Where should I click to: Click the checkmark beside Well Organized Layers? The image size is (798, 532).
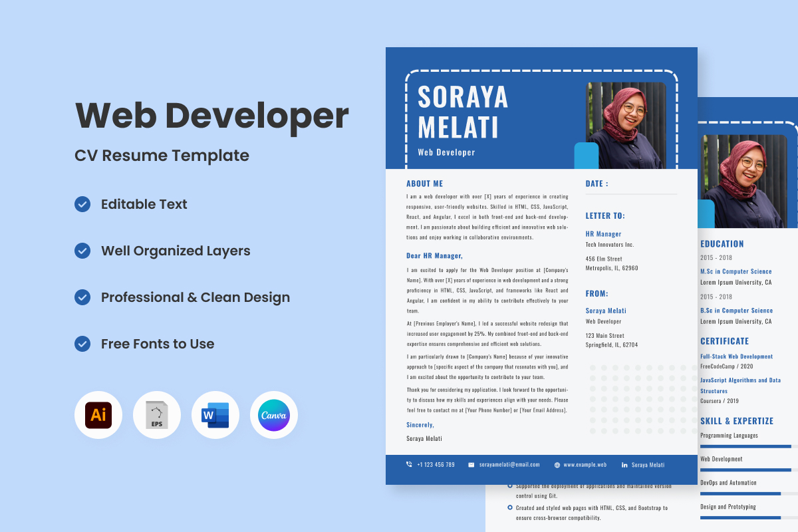82,251
